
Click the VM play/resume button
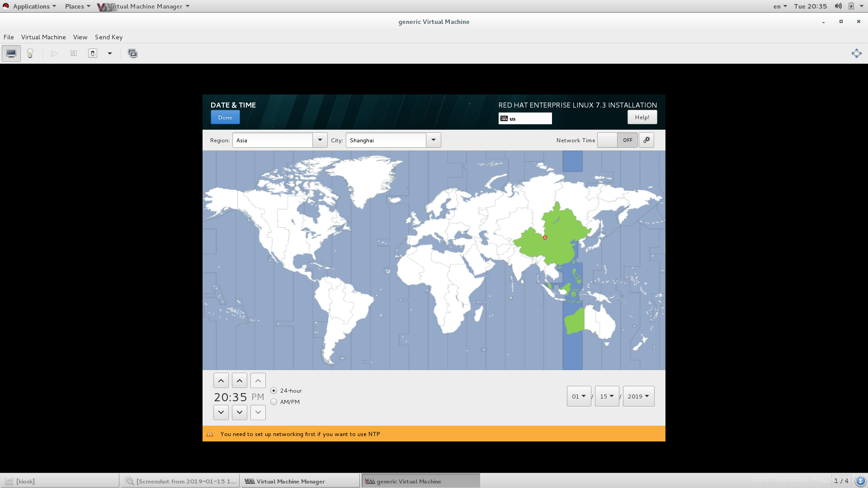click(54, 53)
